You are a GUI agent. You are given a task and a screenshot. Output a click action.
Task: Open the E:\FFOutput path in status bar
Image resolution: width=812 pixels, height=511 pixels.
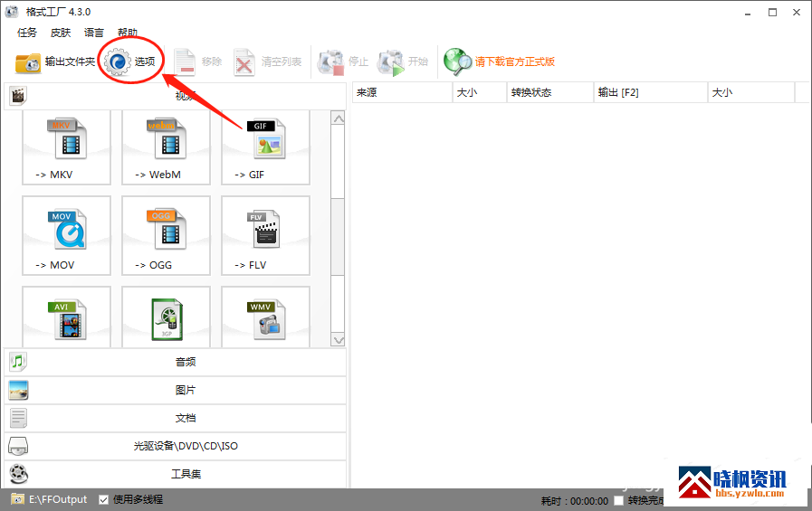(58, 499)
